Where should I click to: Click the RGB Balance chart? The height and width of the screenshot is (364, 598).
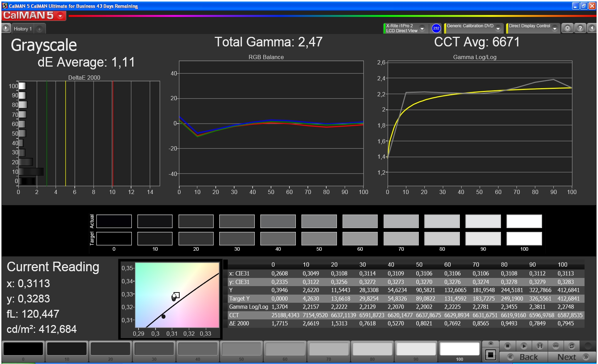point(271,123)
